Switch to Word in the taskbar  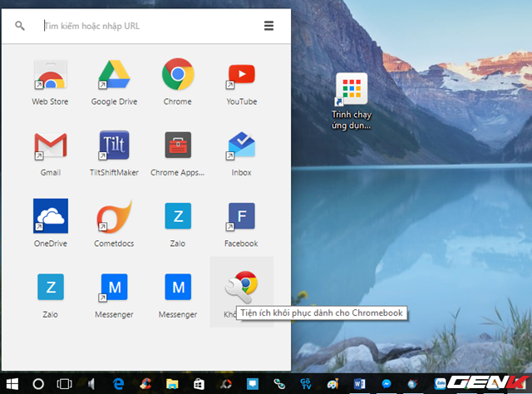tap(359, 384)
